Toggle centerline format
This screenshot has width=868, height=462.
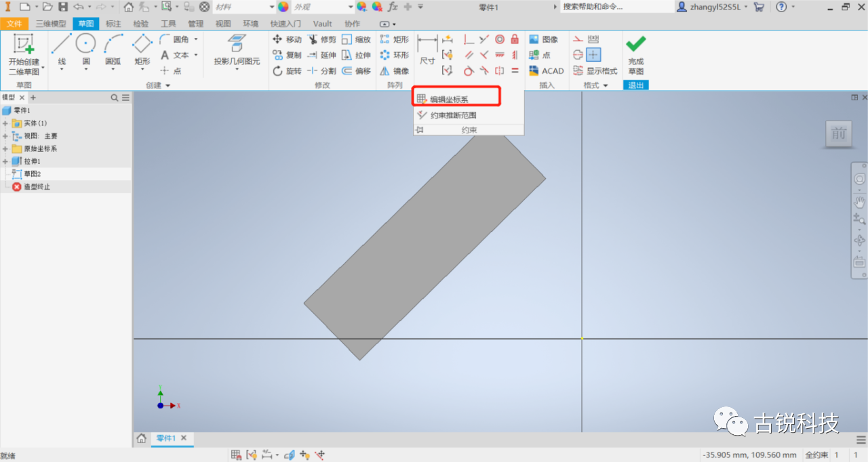click(578, 55)
